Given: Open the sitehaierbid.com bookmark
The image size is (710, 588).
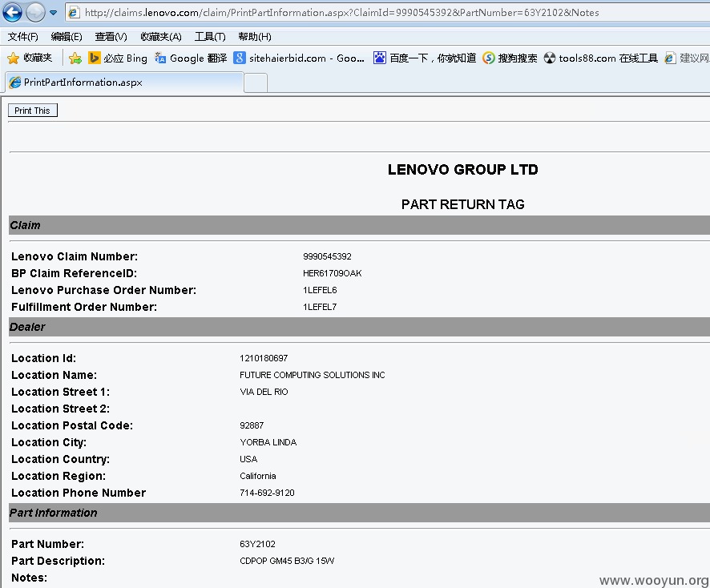Looking at the screenshot, I should (299, 58).
